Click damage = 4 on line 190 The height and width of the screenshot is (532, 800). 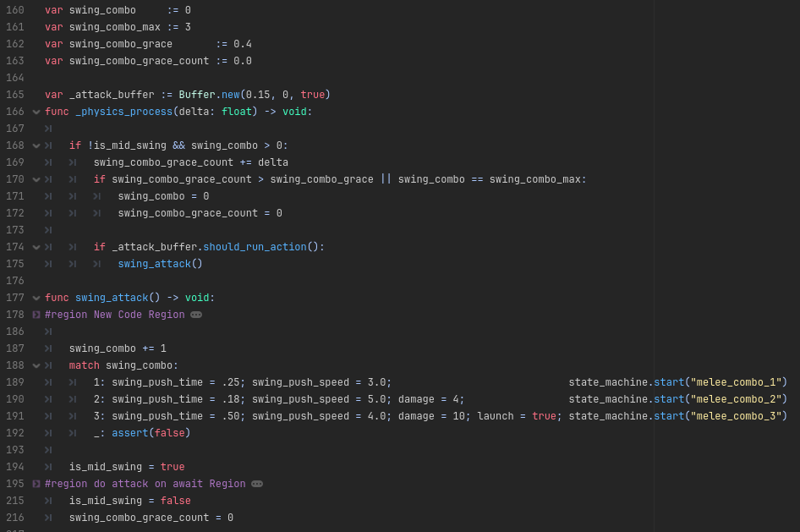pyautogui.click(x=428, y=399)
